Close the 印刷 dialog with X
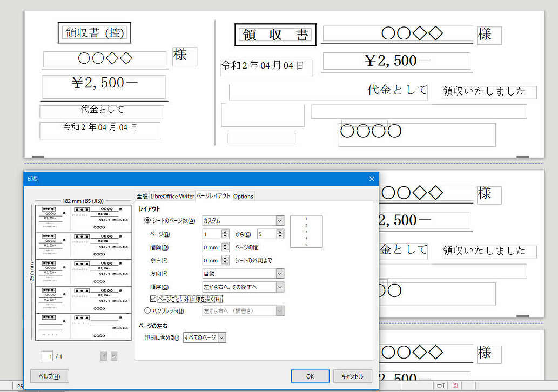The height and width of the screenshot is (392, 558). (x=371, y=179)
